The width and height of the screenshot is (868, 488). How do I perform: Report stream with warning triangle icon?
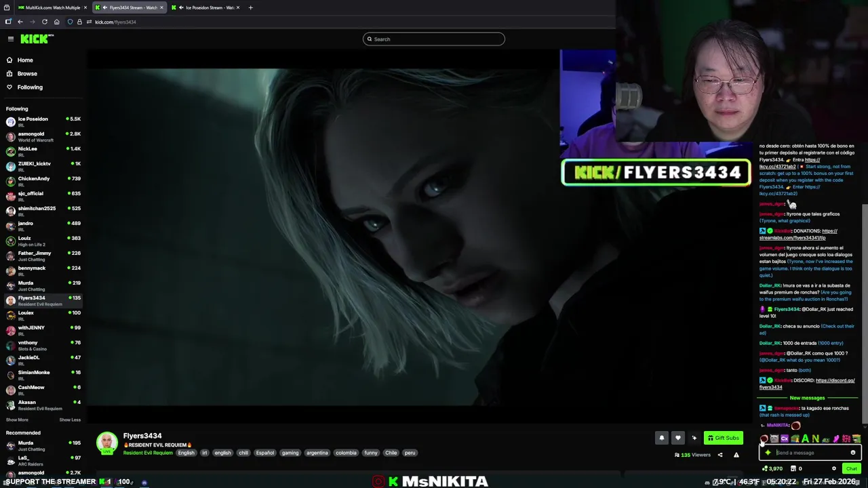coord(736,455)
